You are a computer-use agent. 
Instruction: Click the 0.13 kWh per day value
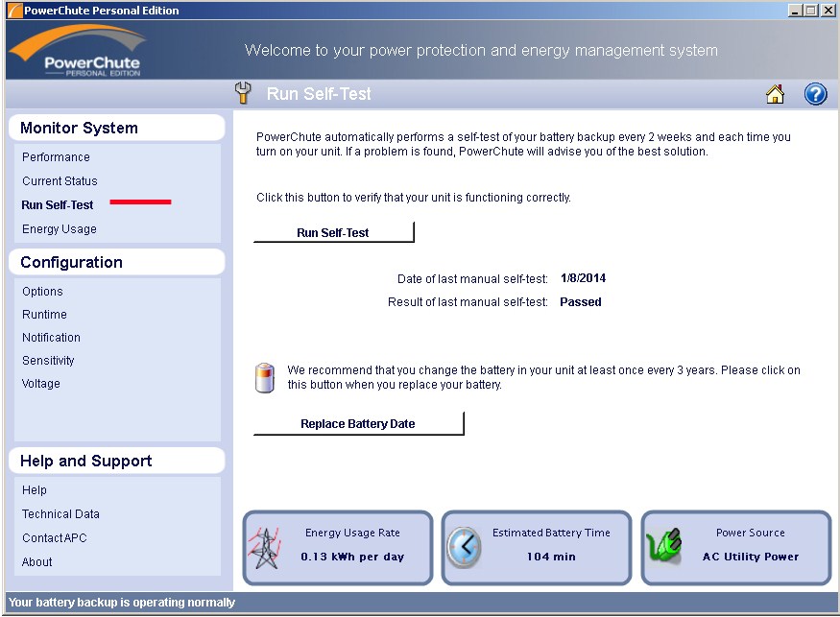click(352, 557)
